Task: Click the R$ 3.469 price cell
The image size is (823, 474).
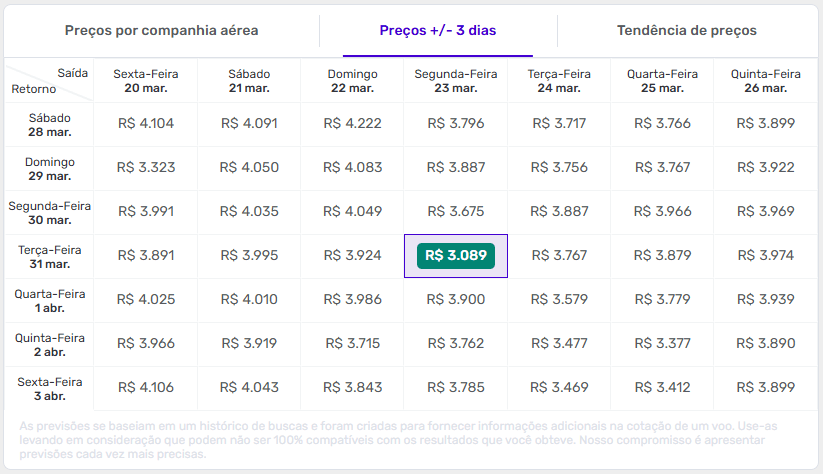Action: [559, 388]
